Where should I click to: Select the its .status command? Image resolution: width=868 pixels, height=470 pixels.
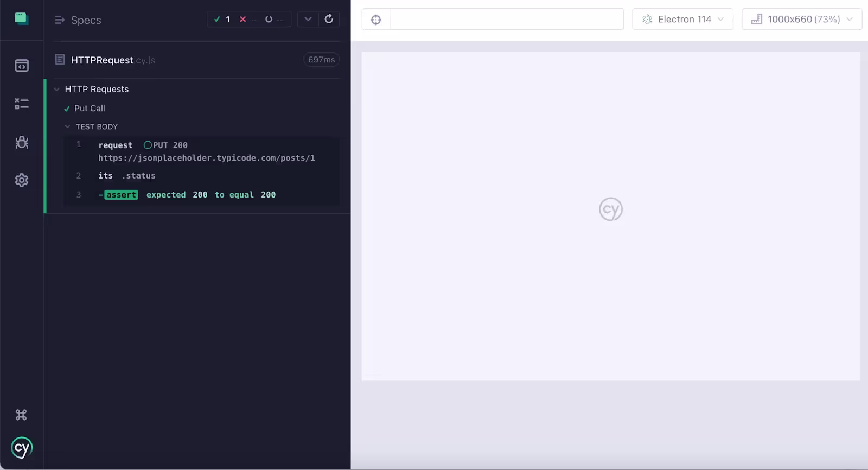pyautogui.click(x=202, y=176)
